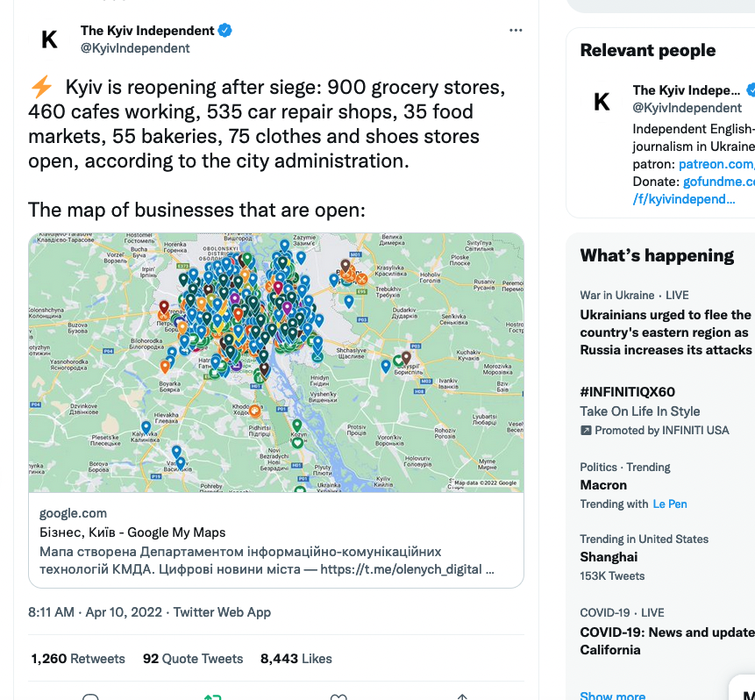Click the avatar in Relevant people

602,102
